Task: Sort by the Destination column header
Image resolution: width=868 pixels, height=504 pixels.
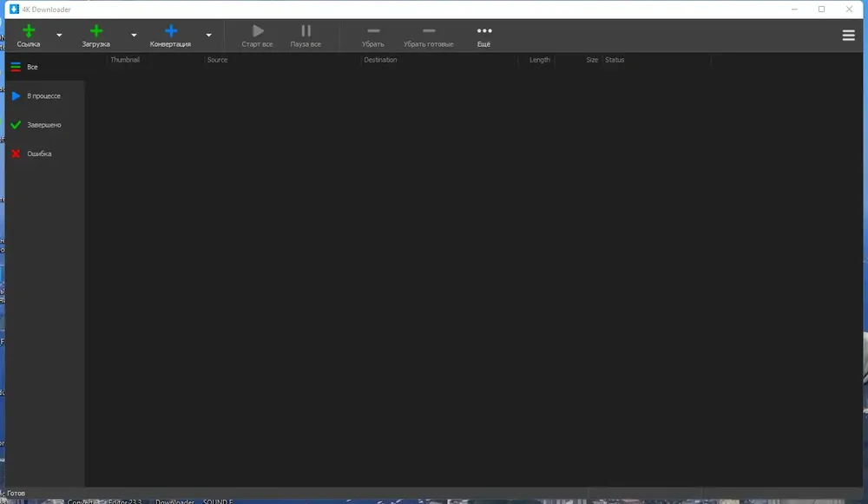Action: tap(380, 60)
